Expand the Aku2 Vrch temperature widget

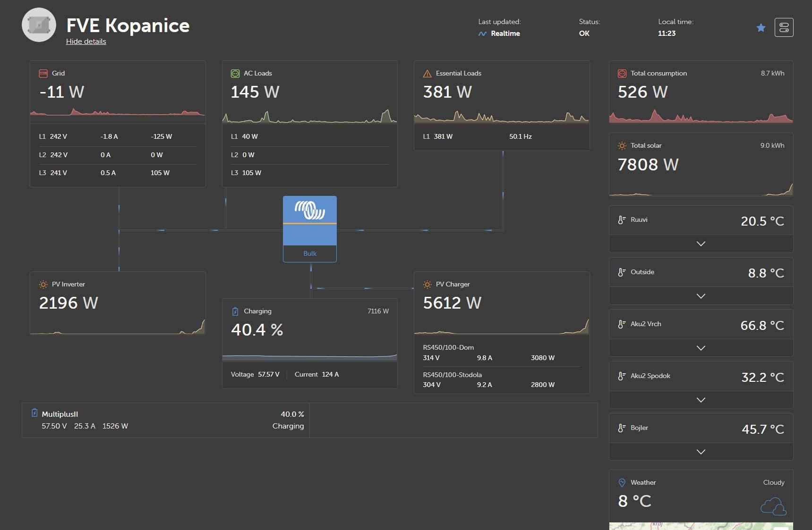point(701,348)
